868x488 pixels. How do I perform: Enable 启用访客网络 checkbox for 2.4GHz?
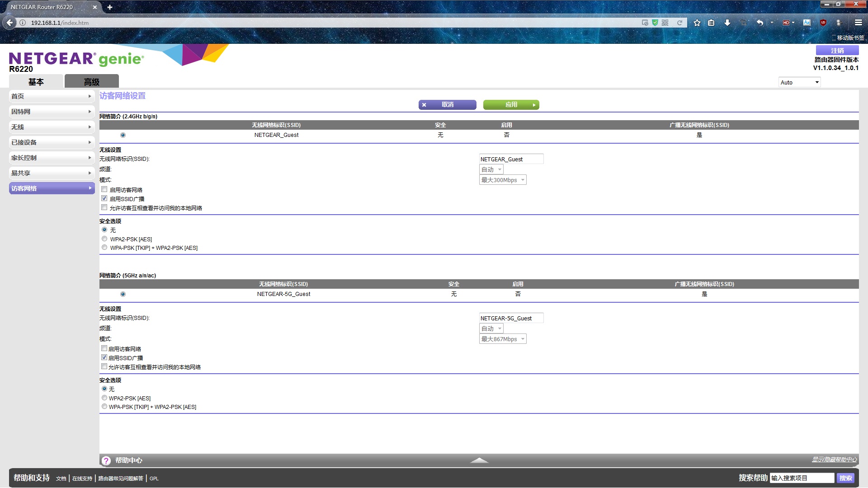pyautogui.click(x=104, y=189)
